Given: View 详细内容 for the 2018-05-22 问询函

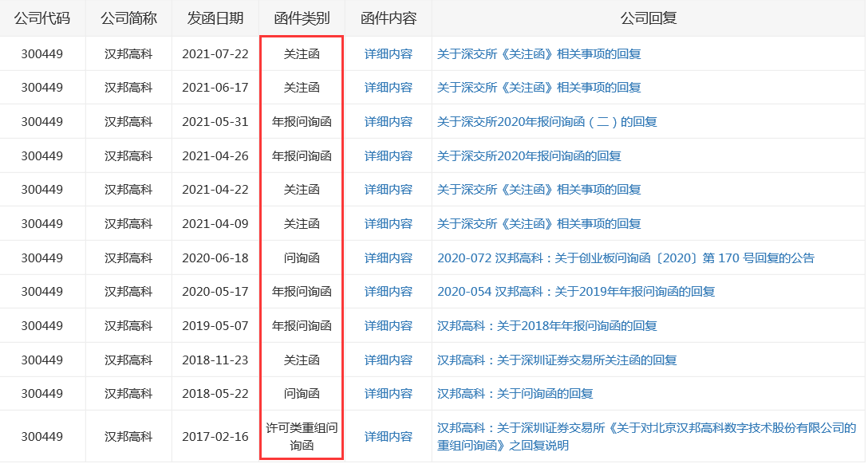Looking at the screenshot, I should [389, 394].
